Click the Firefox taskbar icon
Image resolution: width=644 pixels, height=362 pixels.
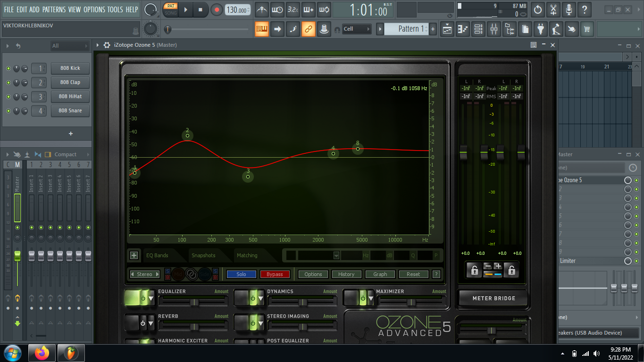[42, 353]
